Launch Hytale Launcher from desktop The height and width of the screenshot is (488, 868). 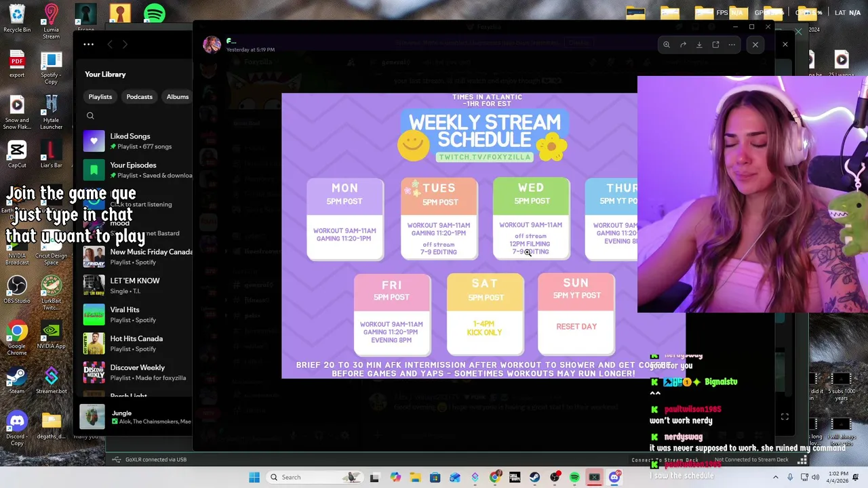(x=51, y=113)
